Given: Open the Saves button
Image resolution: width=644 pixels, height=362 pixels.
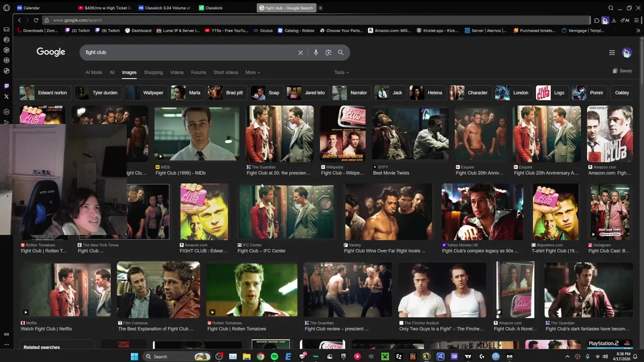Looking at the screenshot, I should coord(622,71).
